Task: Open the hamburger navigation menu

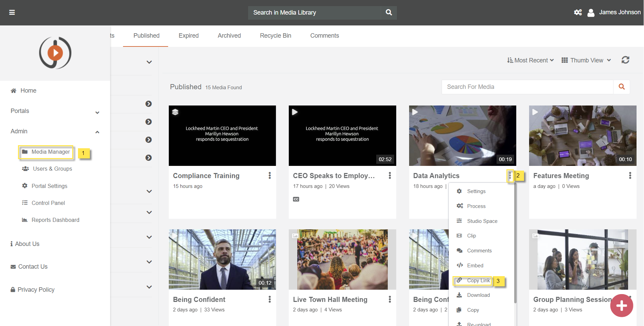Action: click(12, 13)
